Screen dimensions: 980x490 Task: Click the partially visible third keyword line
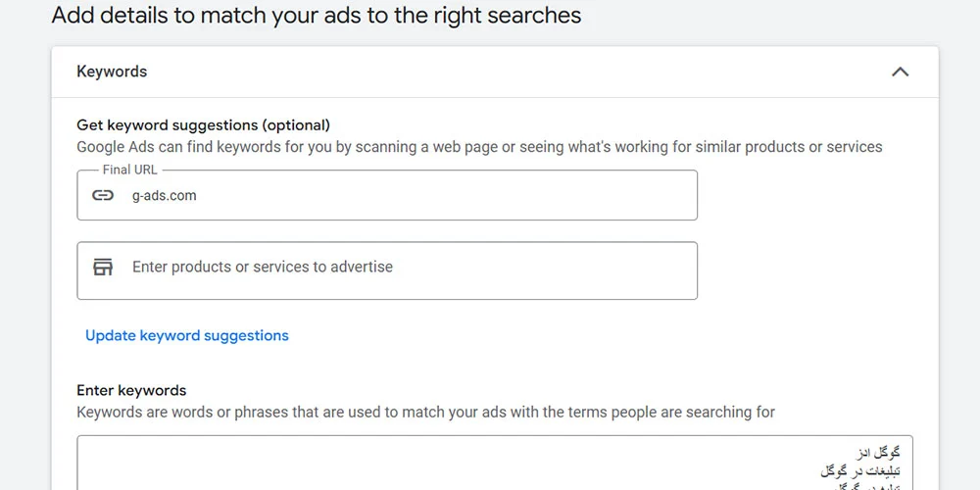[862, 485]
